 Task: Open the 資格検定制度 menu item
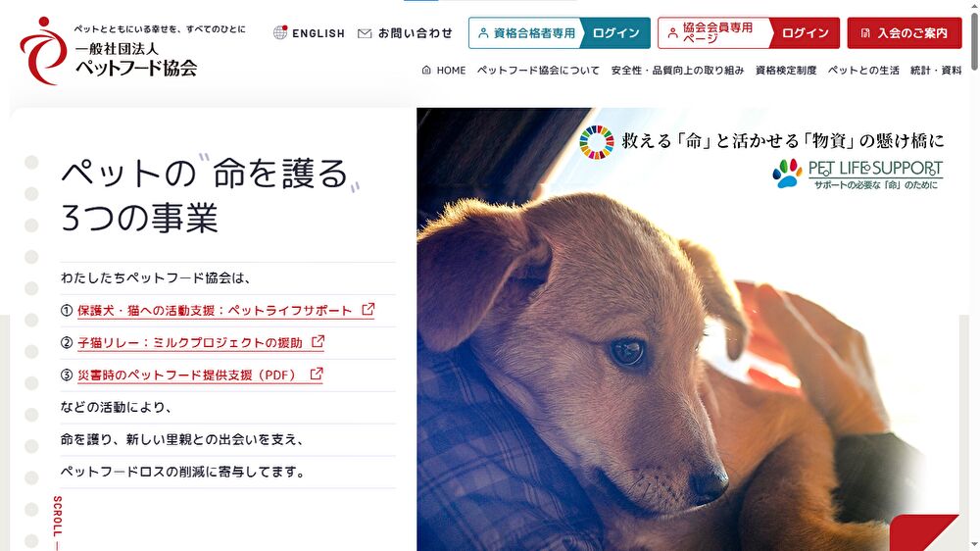pos(786,70)
